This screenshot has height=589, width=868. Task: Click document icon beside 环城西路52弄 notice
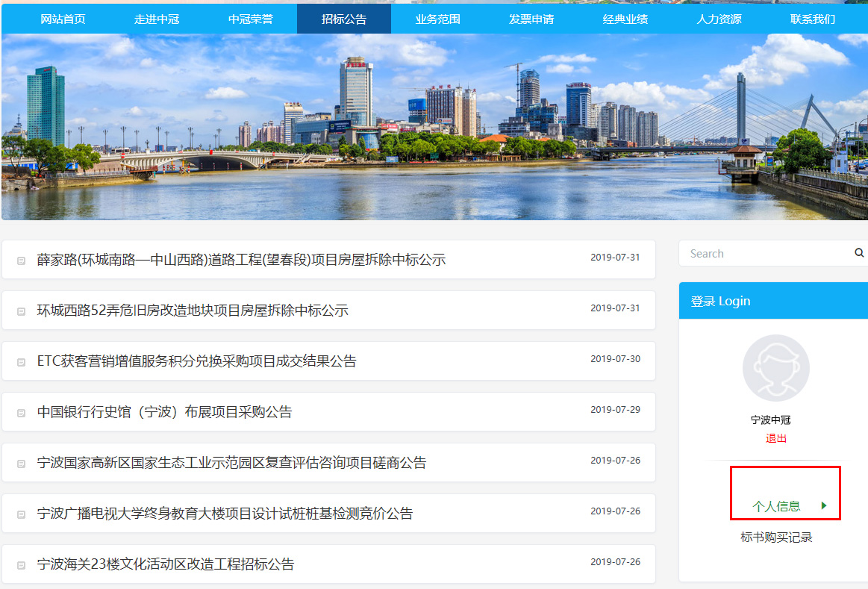pyautogui.click(x=21, y=311)
